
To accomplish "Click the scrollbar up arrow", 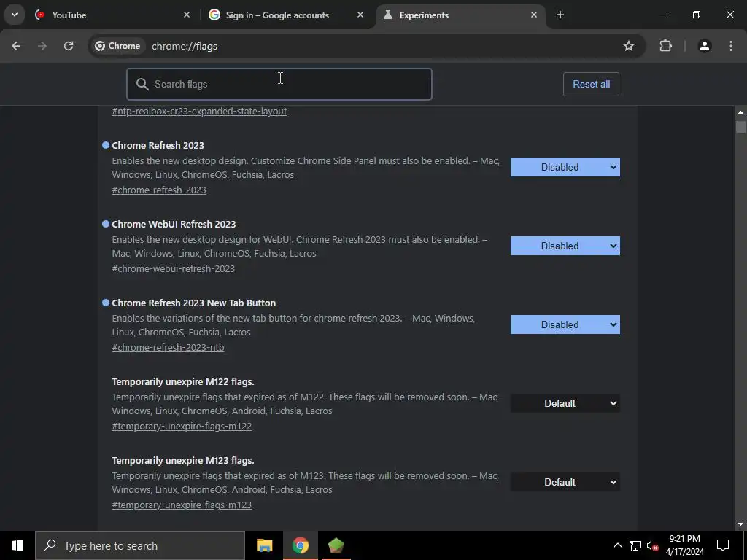I will tap(740, 112).
